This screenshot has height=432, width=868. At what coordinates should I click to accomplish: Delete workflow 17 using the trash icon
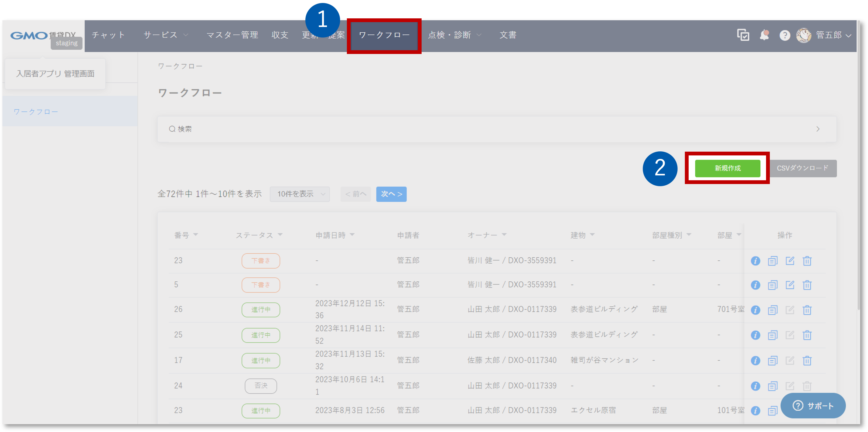point(807,360)
